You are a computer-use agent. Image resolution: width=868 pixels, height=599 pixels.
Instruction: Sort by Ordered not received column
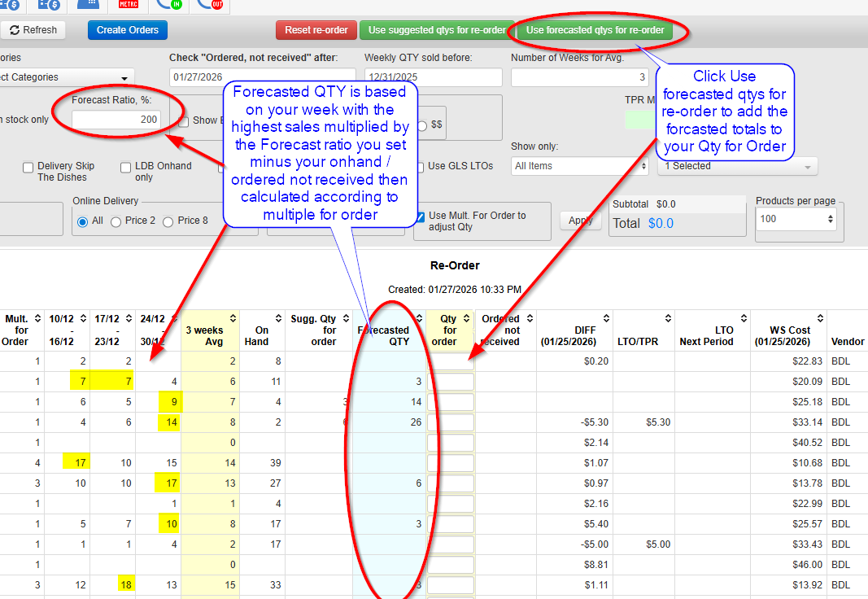coord(530,318)
